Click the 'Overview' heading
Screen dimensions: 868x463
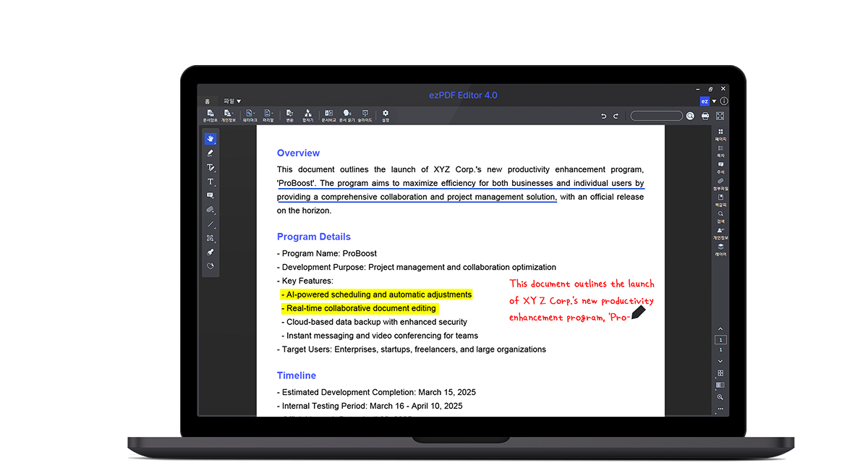[x=298, y=153]
